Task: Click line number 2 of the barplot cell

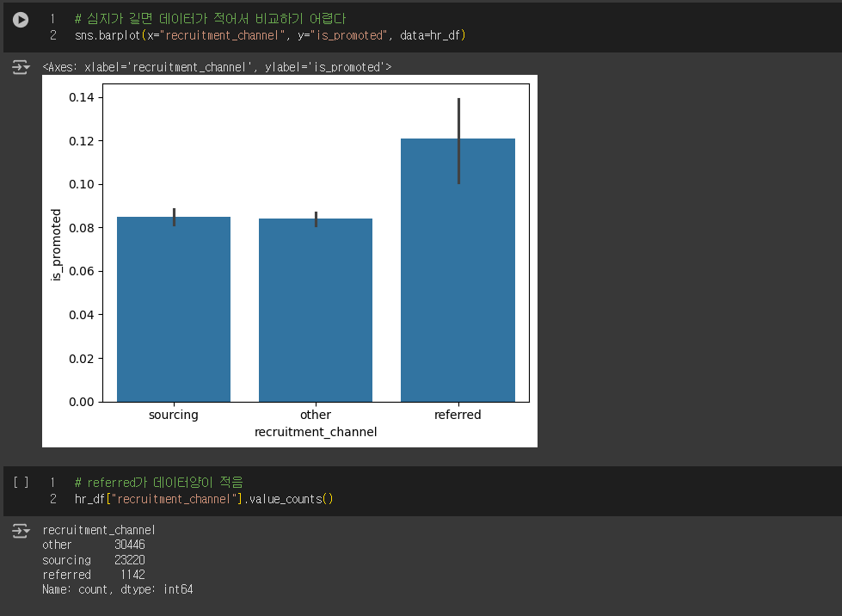Action: pos(53,35)
